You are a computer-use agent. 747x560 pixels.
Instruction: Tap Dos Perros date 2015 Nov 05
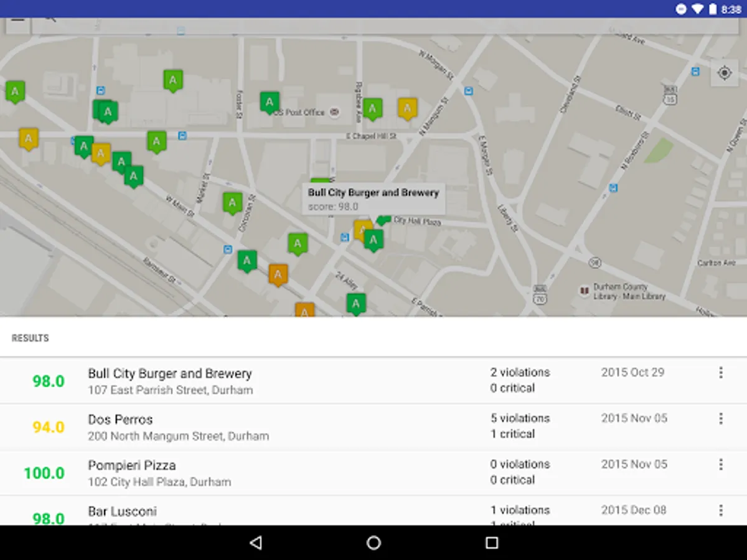coord(634,418)
